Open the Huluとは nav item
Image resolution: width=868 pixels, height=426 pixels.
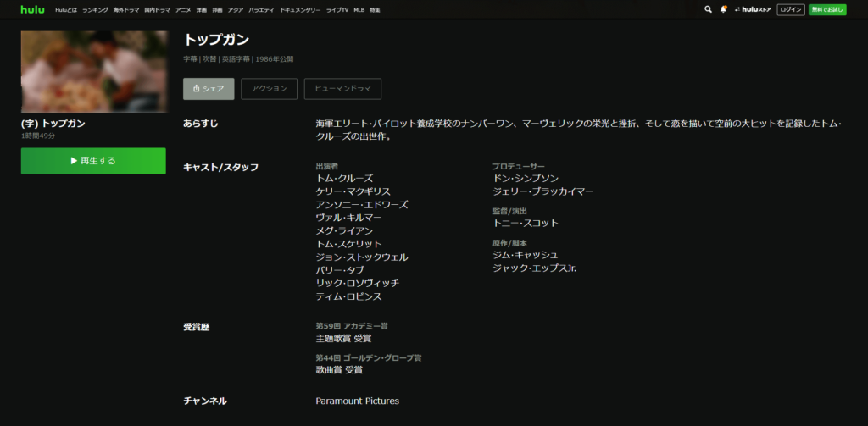(x=66, y=10)
